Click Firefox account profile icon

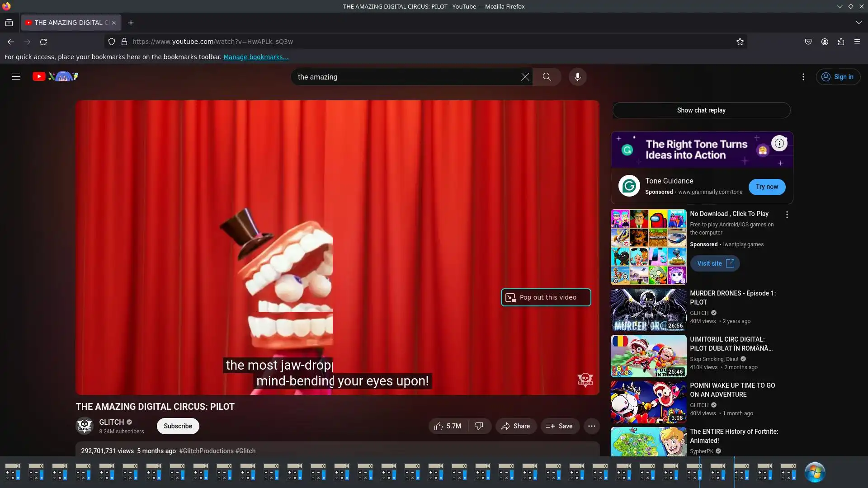[x=825, y=42]
